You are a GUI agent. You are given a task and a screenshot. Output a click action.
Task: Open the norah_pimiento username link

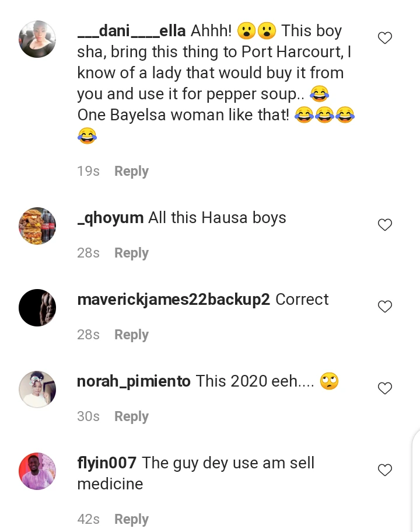tap(134, 381)
